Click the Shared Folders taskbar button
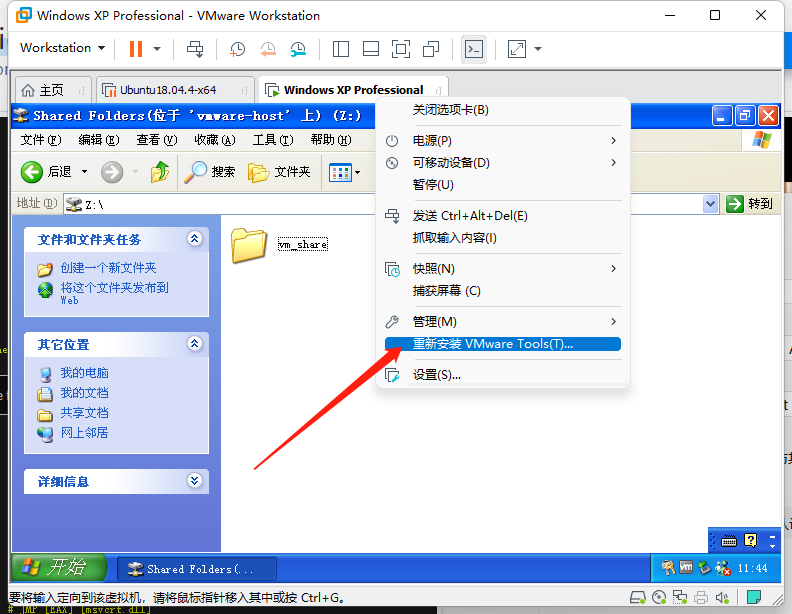 pos(197,569)
